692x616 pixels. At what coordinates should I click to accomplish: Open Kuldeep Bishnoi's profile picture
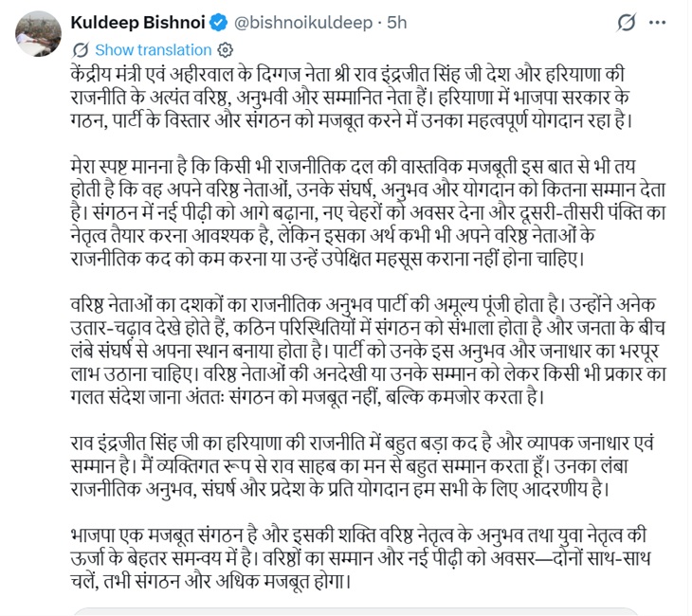click(39, 34)
